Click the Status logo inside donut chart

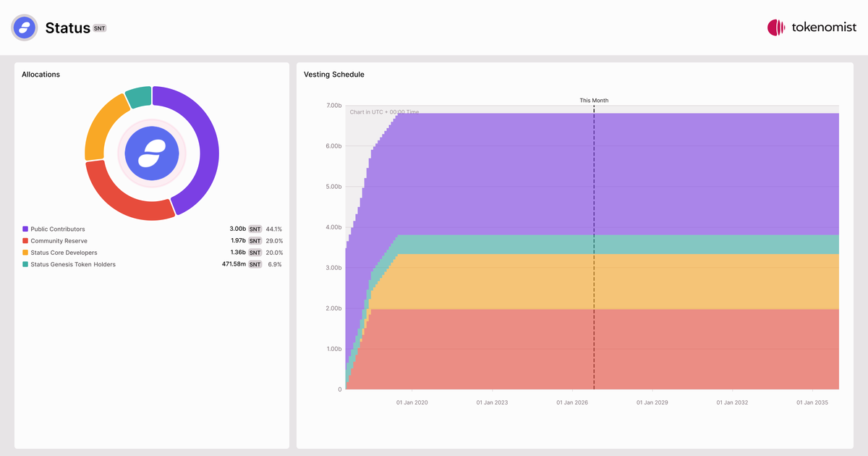(x=152, y=153)
